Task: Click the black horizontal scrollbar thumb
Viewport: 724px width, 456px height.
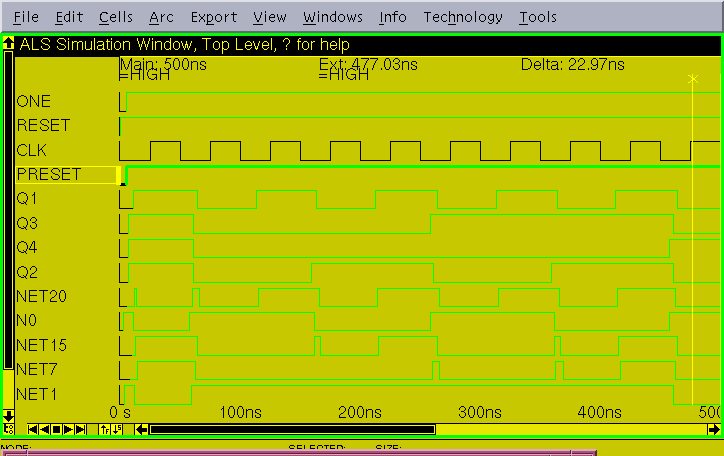Action: click(x=292, y=430)
